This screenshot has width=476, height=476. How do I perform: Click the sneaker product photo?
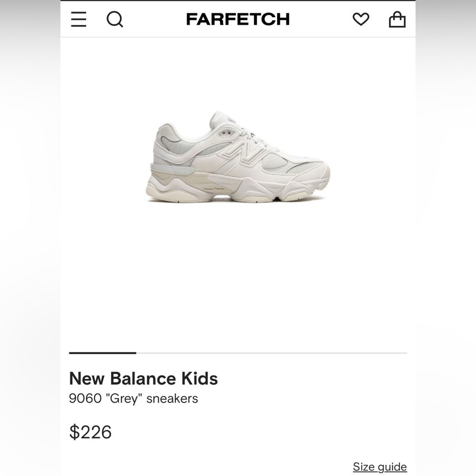tap(238, 157)
